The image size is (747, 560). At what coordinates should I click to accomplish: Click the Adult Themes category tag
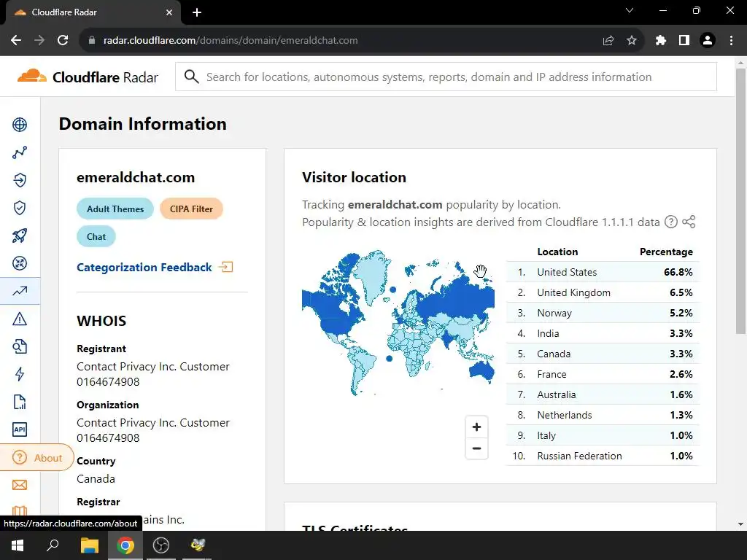pos(115,209)
